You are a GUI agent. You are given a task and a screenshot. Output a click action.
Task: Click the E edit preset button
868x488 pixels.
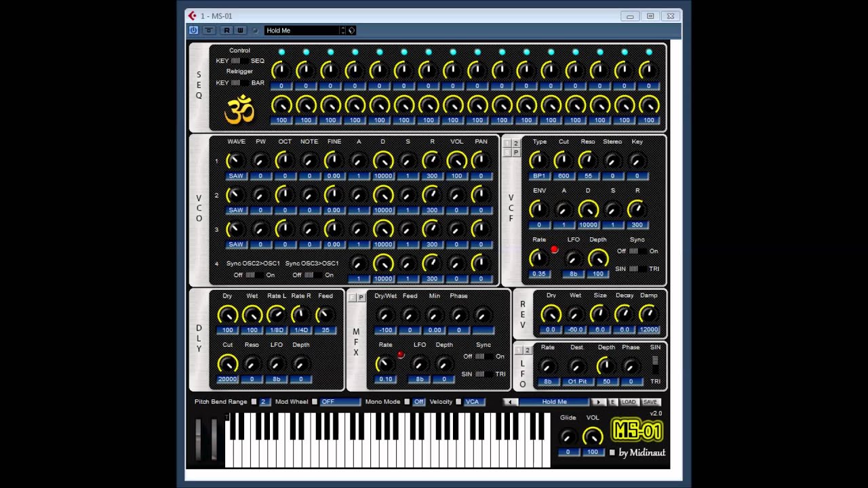tap(613, 402)
